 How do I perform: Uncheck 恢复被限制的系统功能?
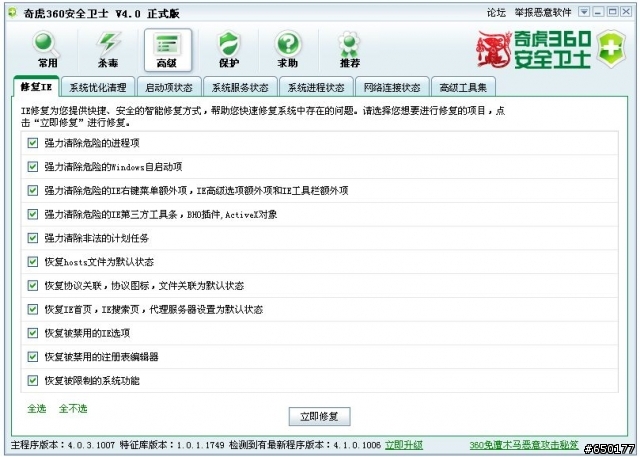point(33,380)
